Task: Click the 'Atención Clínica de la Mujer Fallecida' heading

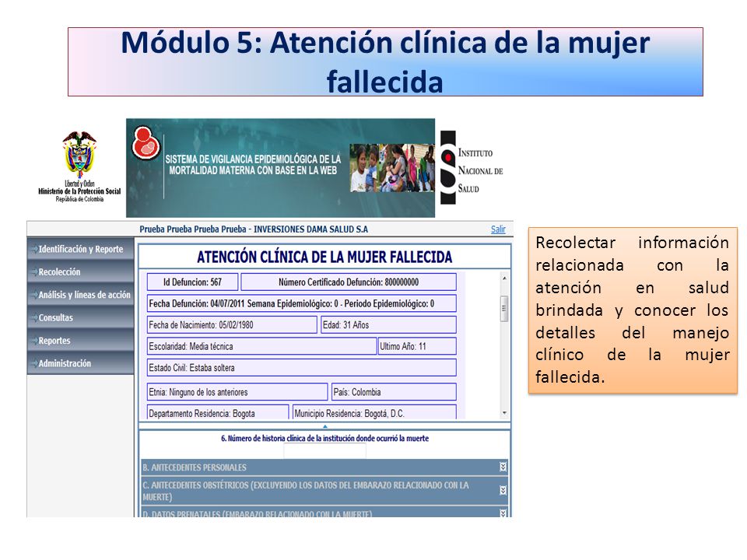Action: (324, 257)
